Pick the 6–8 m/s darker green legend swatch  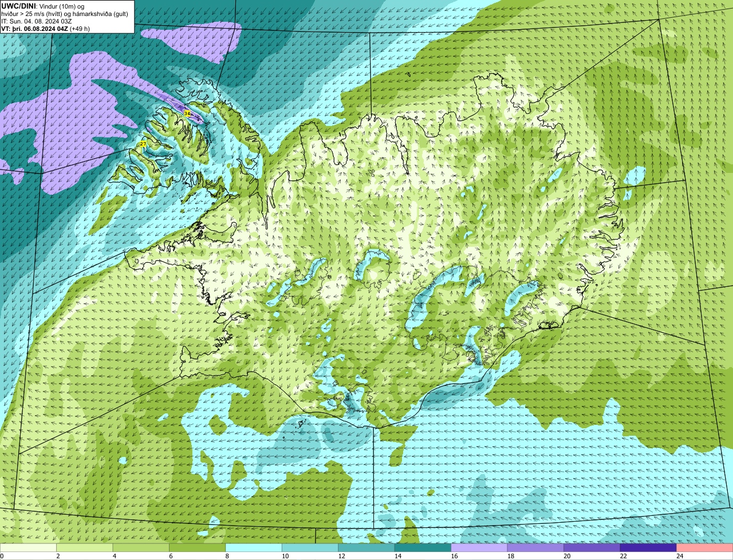[198, 548]
